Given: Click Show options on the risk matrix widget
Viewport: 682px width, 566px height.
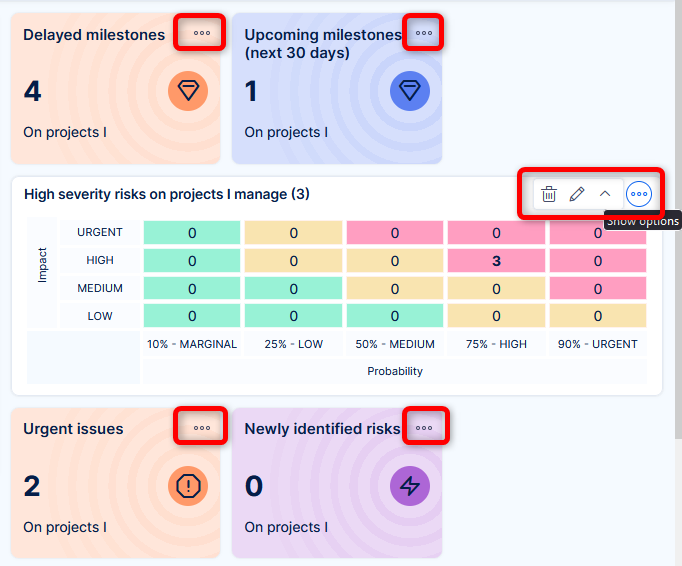Looking at the screenshot, I should pos(639,194).
